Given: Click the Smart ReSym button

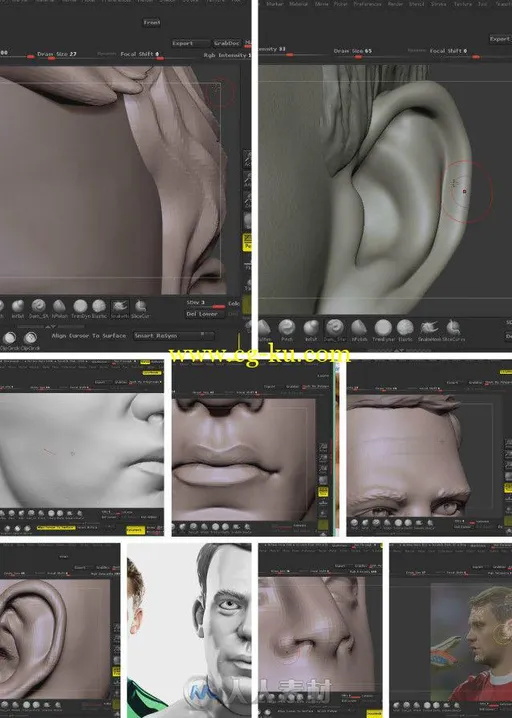Looking at the screenshot, I should tap(174, 336).
